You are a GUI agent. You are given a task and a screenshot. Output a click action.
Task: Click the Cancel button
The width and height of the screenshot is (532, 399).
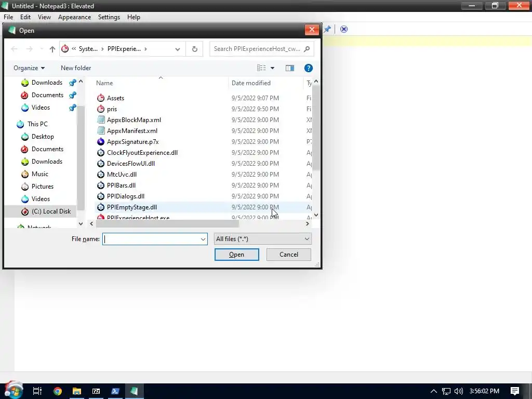[x=289, y=255]
